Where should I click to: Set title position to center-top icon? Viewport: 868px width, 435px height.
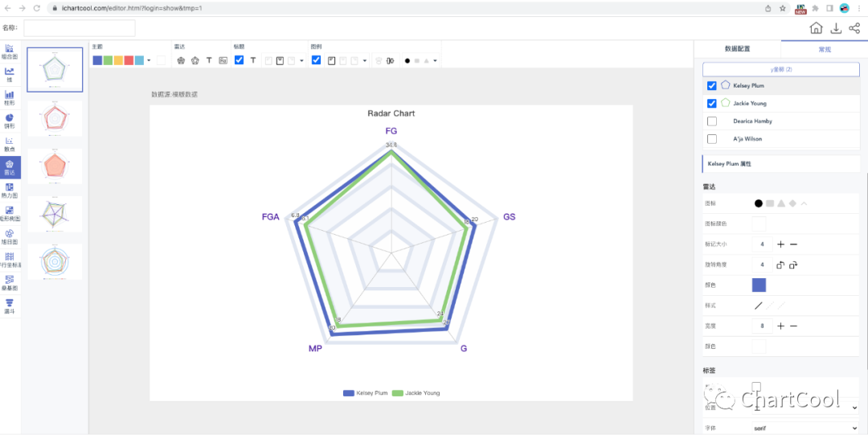point(280,60)
